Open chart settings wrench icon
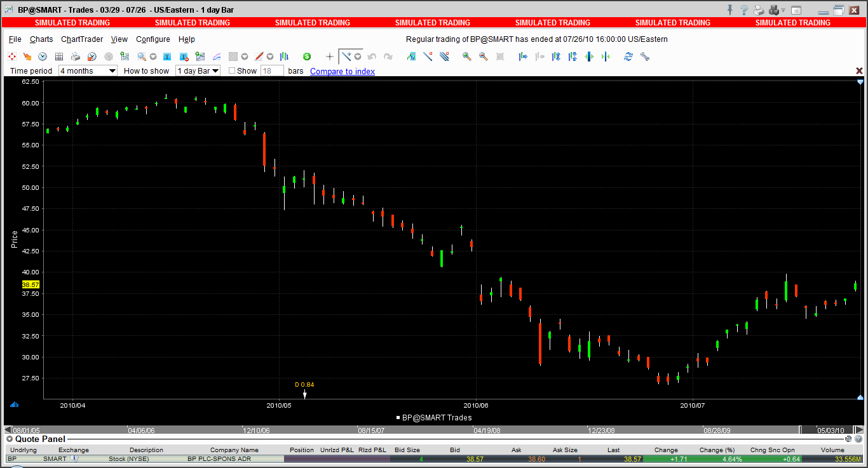This screenshot has width=868, height=468. pyautogui.click(x=645, y=57)
